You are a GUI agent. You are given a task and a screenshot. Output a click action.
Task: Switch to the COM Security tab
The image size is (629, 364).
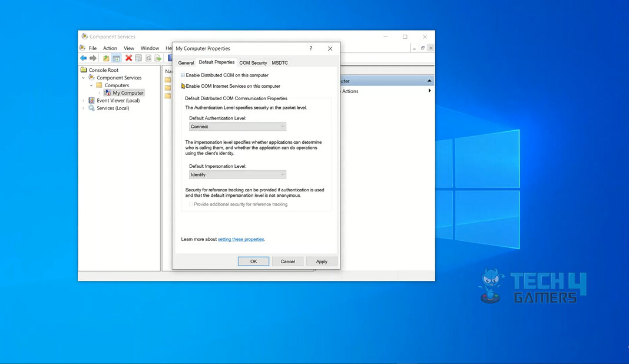tap(253, 62)
